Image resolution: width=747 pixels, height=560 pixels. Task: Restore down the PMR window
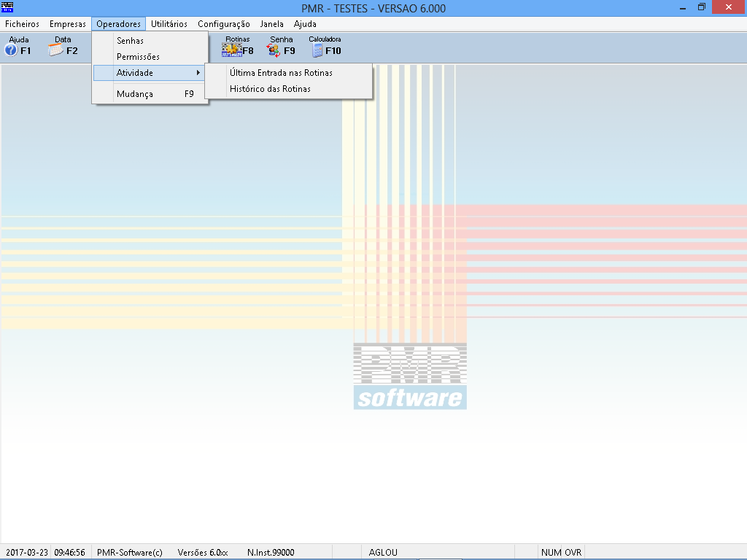pyautogui.click(x=702, y=7)
